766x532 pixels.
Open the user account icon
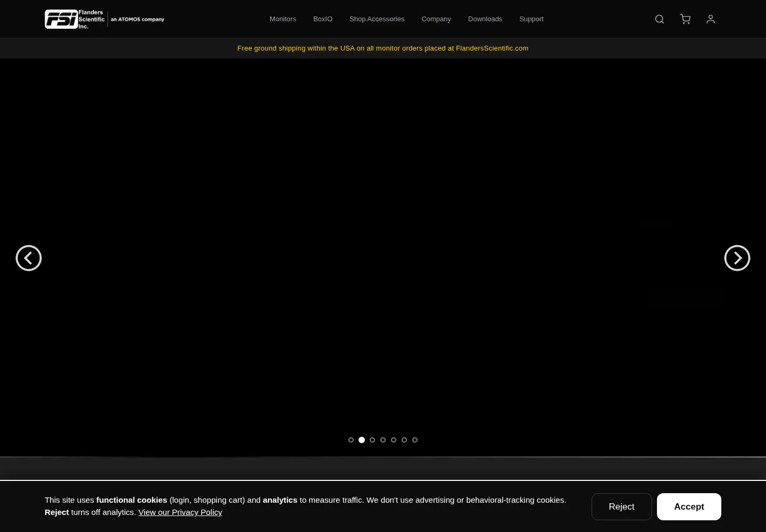tap(711, 19)
